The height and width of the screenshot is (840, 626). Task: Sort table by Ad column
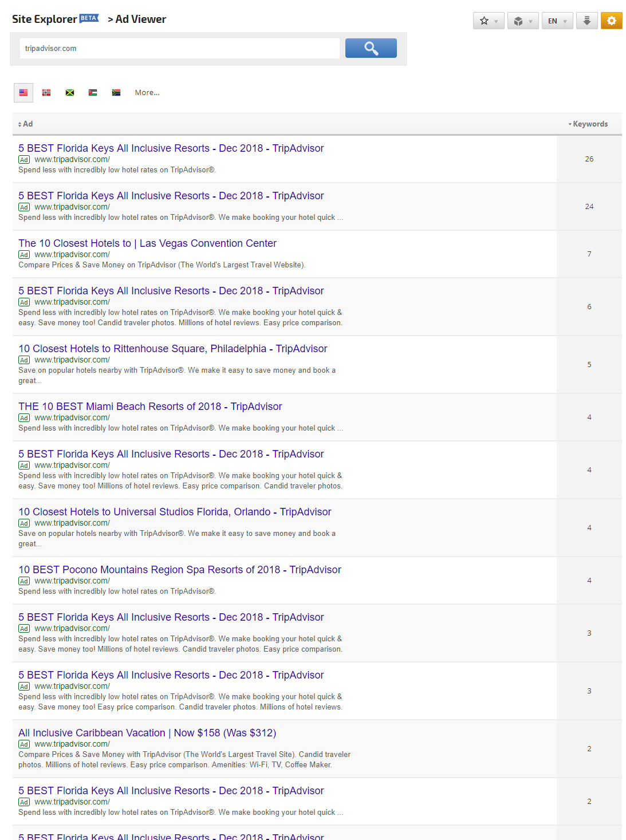(25, 124)
